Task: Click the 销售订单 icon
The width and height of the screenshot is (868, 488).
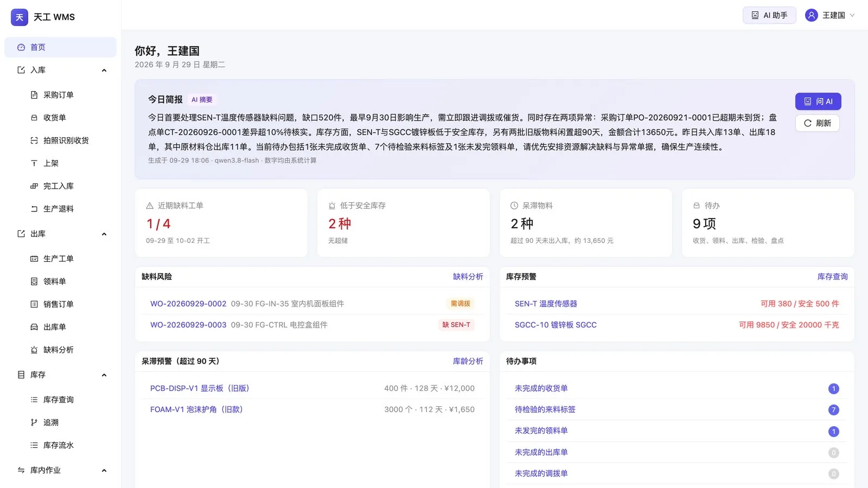Action: (x=34, y=304)
